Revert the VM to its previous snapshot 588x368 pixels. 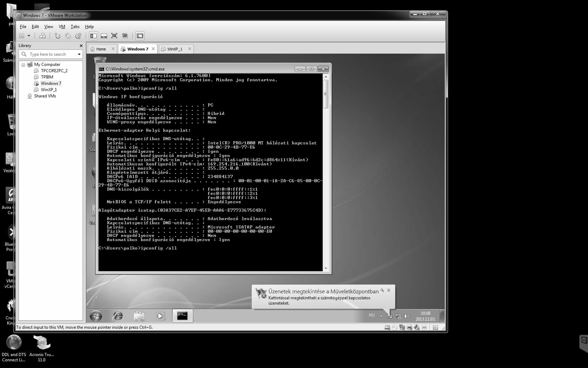tap(68, 36)
